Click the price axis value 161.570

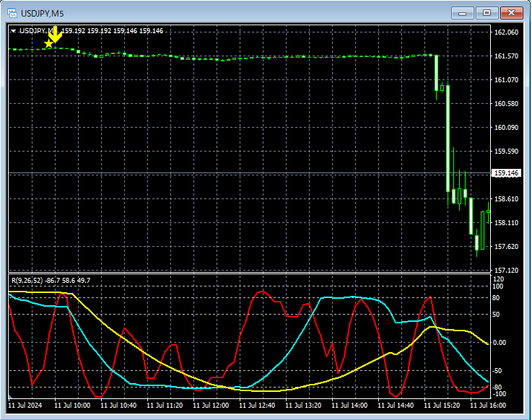coord(506,56)
